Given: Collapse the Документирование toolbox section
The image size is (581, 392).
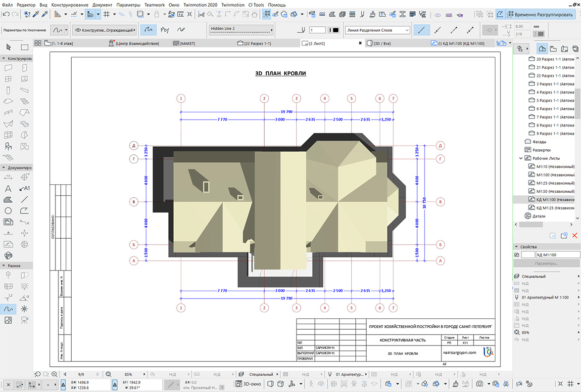Looking at the screenshot, I should (3, 168).
